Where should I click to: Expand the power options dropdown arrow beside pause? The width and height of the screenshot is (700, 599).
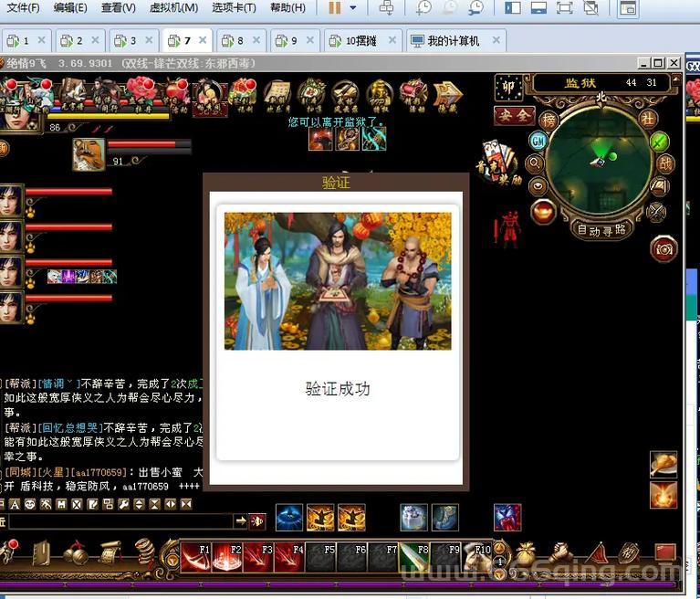[x=352, y=7]
